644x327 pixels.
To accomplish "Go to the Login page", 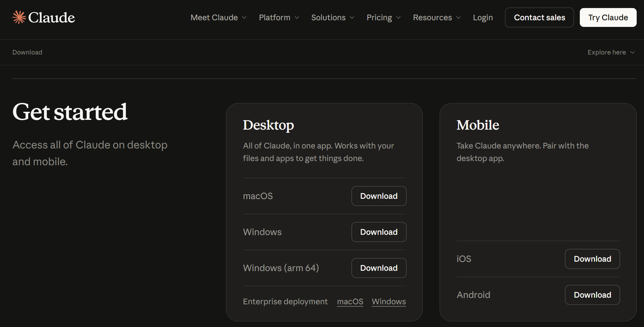I will pyautogui.click(x=482, y=17).
